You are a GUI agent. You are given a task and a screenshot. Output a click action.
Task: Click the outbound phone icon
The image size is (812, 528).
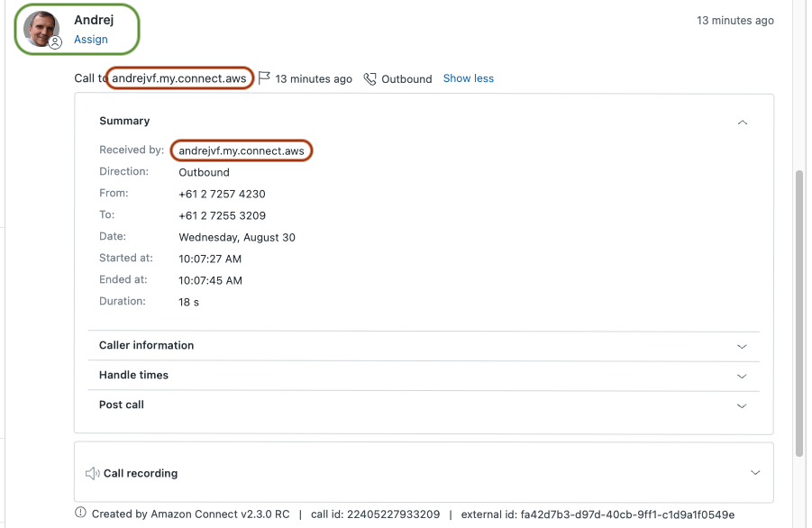(x=370, y=79)
